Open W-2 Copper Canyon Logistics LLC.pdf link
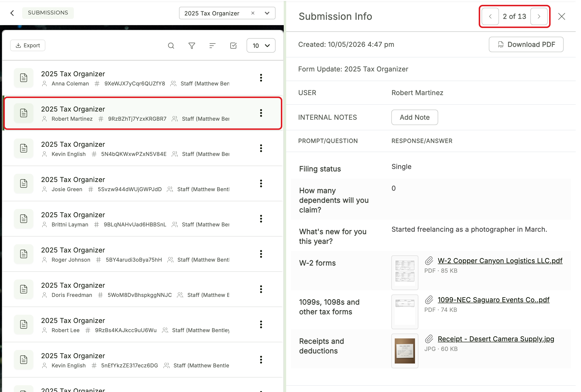581x392 pixels. point(500,260)
